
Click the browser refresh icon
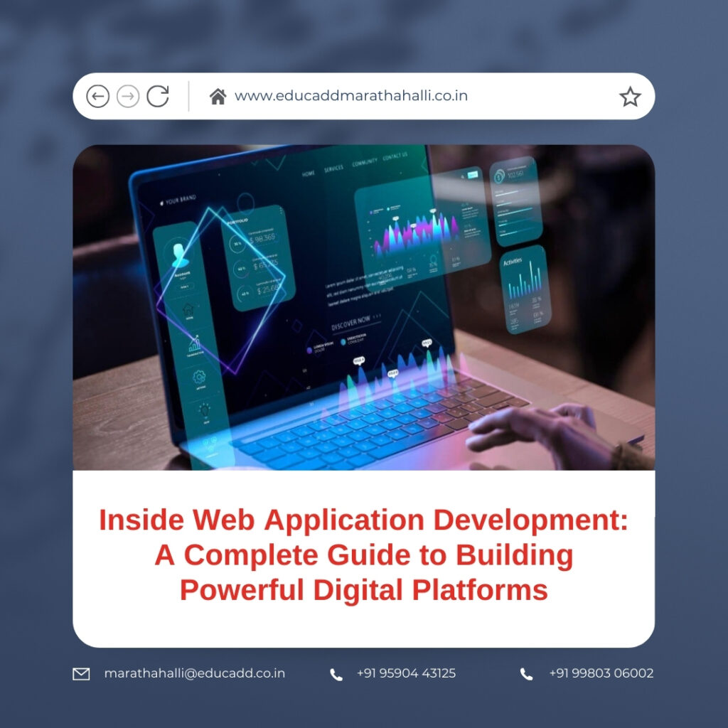point(160,95)
